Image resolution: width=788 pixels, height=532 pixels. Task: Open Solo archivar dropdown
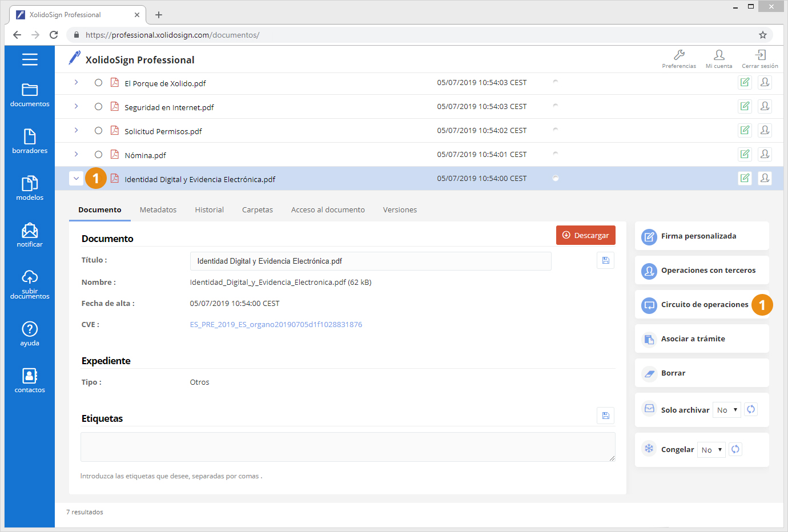coord(727,410)
